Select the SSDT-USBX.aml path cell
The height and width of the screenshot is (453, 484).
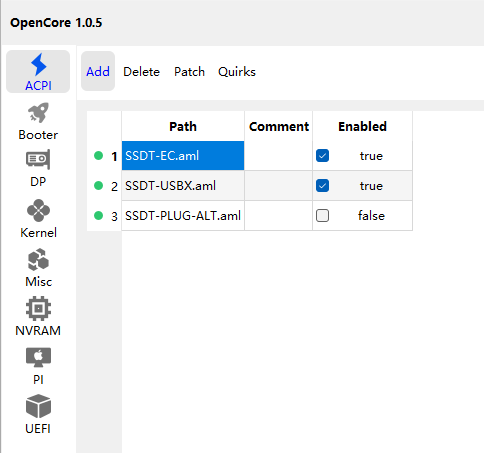pyautogui.click(x=183, y=186)
